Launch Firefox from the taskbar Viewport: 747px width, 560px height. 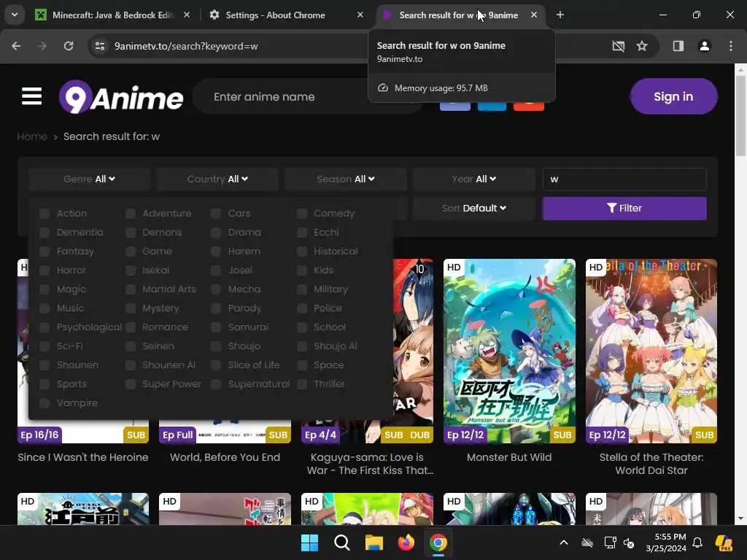pyautogui.click(x=406, y=542)
